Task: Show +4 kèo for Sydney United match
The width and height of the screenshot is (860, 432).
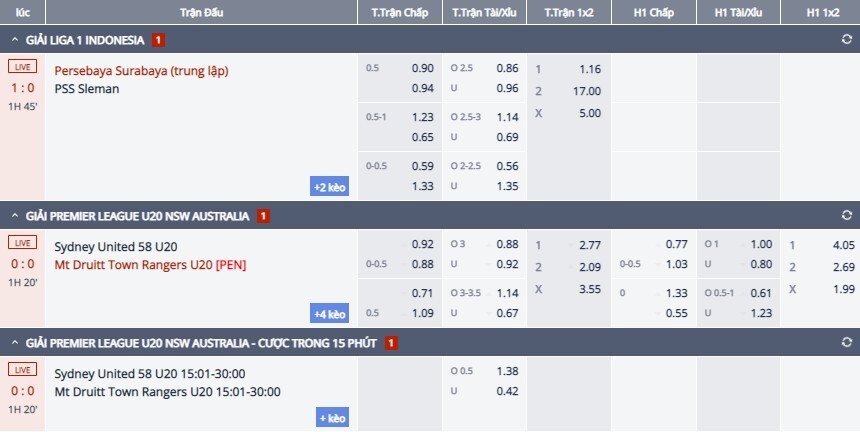Action: [x=329, y=314]
